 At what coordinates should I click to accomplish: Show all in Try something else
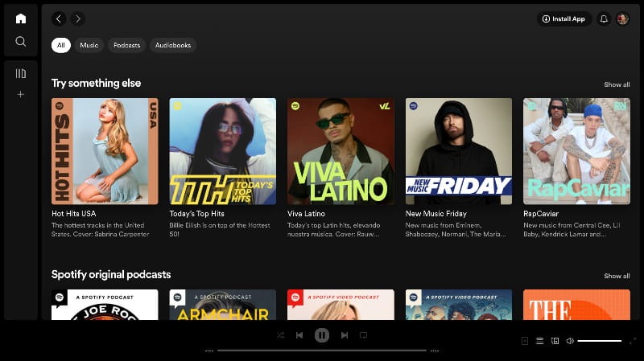tap(617, 84)
